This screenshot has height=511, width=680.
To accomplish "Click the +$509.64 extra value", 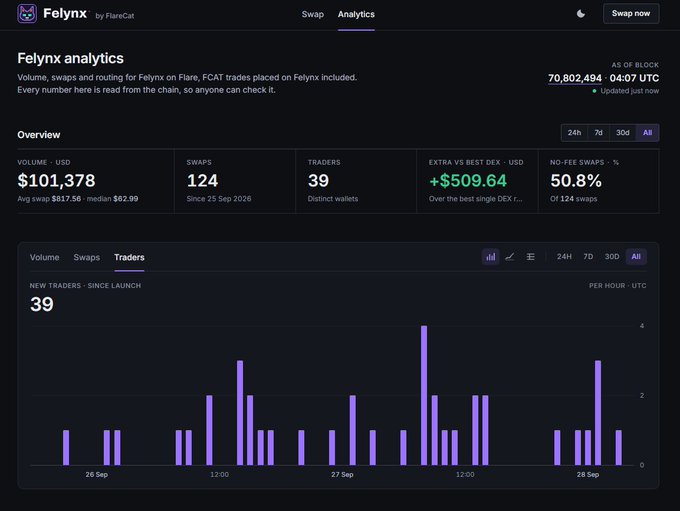I will (468, 180).
